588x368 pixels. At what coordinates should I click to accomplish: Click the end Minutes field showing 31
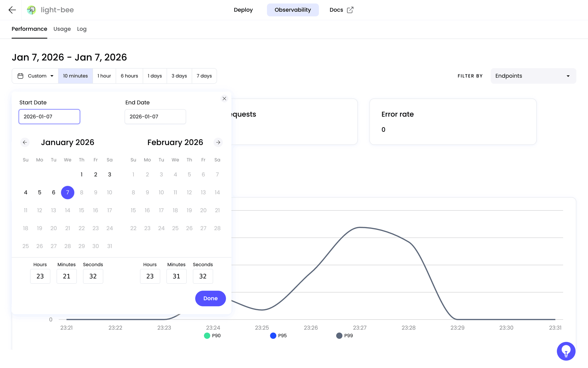(176, 276)
